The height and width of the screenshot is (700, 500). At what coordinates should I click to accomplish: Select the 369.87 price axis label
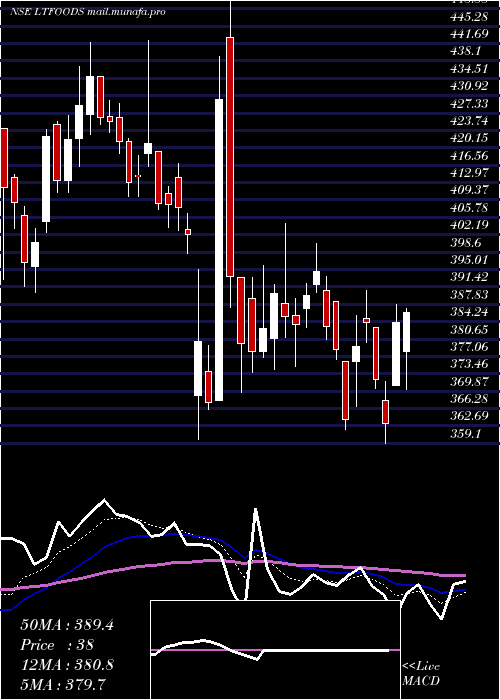(469, 381)
